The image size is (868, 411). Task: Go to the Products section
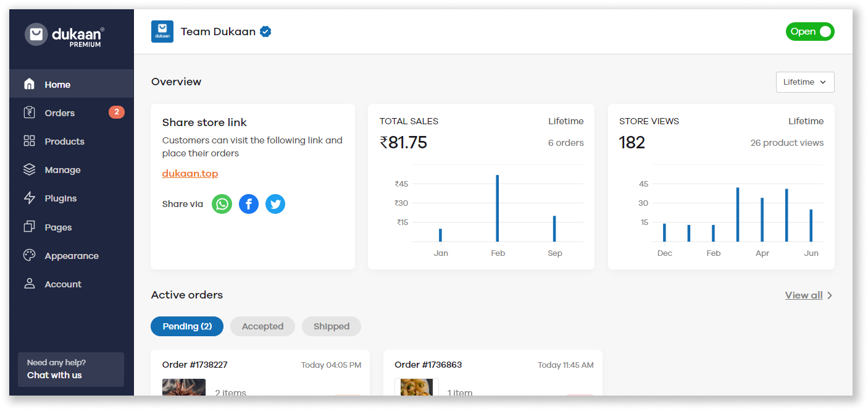[x=71, y=141]
